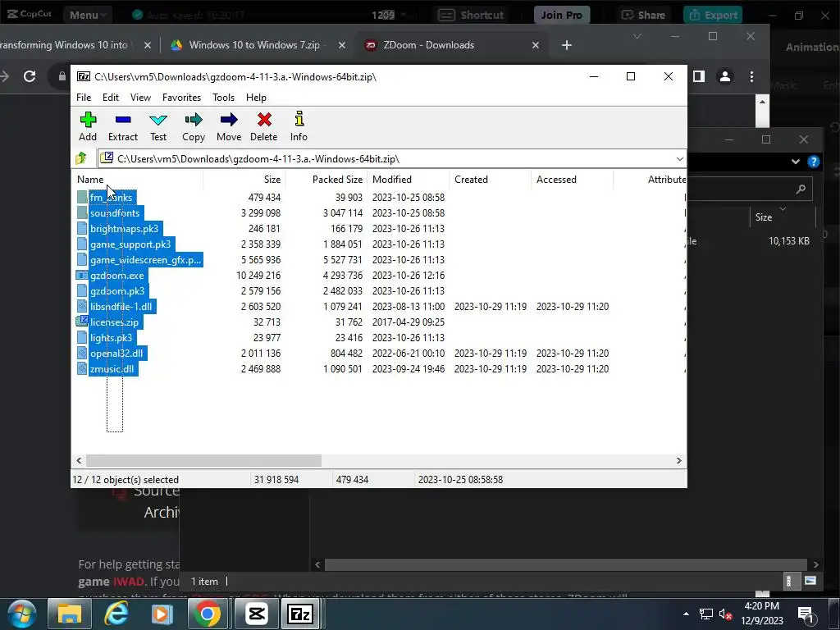
Task: Toggle the Chrome side panel icon
Action: [x=699, y=76]
